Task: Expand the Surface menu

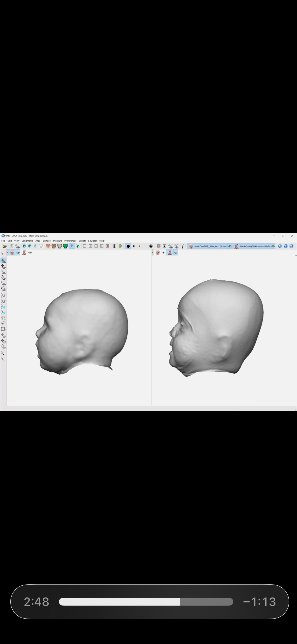Action: pyautogui.click(x=47, y=241)
